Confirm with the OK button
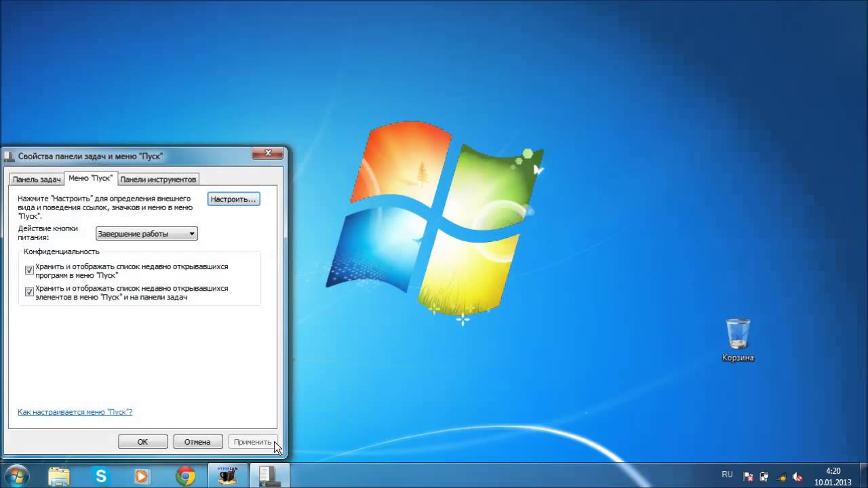Viewport: 868px width, 488px height. pos(142,441)
